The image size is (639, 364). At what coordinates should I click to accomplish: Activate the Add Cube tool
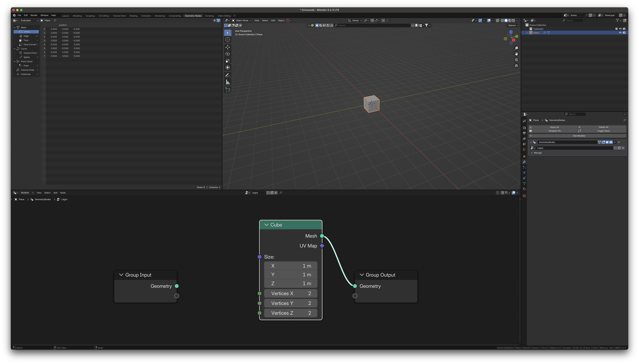227,90
